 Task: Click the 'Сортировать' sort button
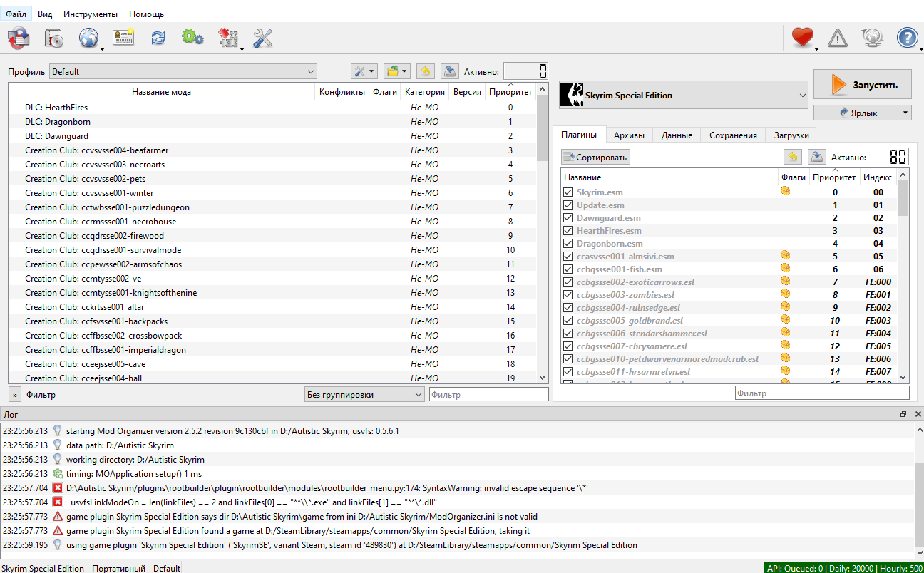[x=595, y=157]
